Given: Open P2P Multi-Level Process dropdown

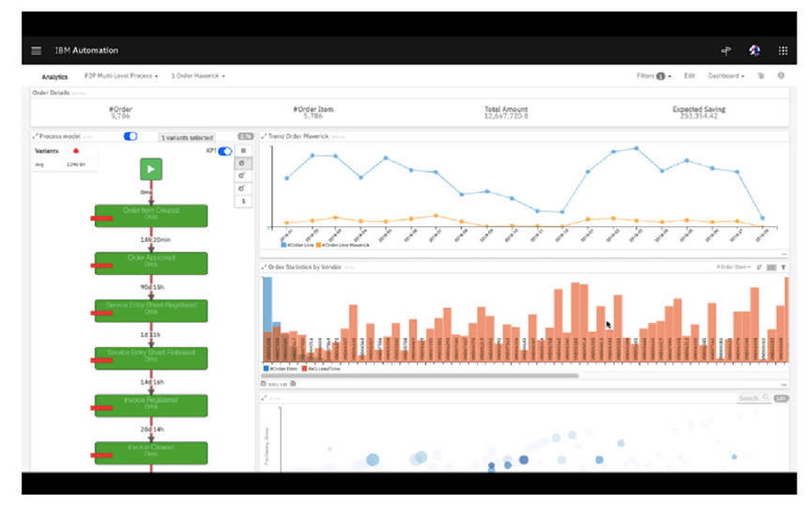Looking at the screenshot, I should (x=121, y=76).
